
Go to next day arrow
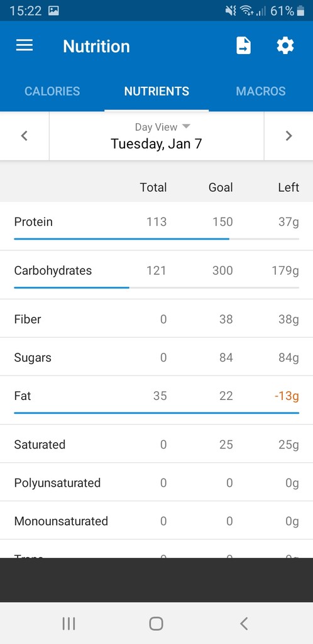tap(288, 136)
